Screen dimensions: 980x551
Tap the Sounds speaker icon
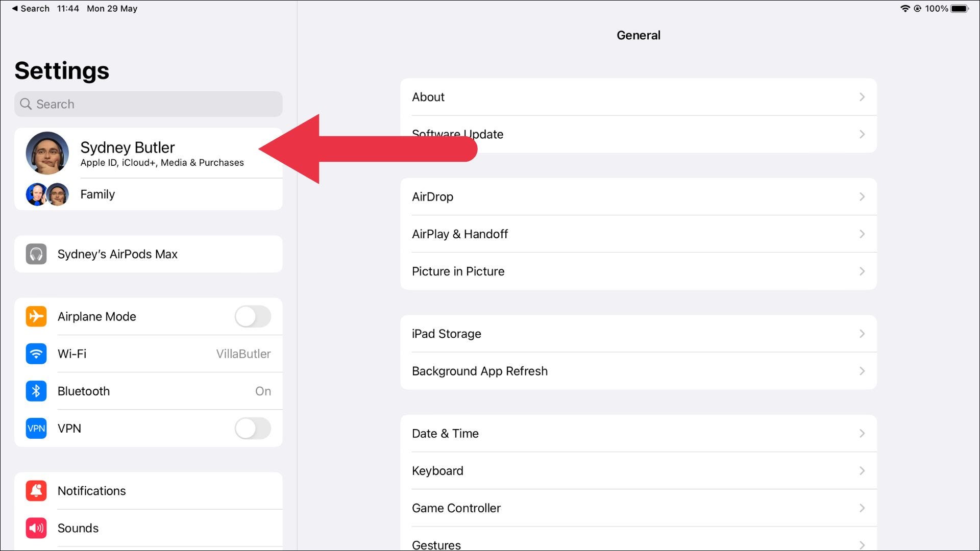36,528
